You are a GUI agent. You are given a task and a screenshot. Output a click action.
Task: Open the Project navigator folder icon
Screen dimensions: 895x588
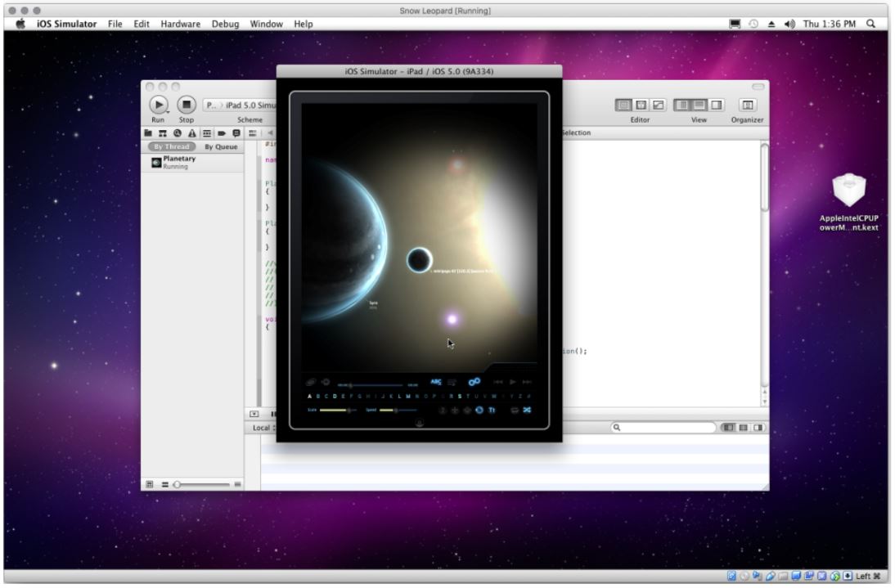click(148, 133)
